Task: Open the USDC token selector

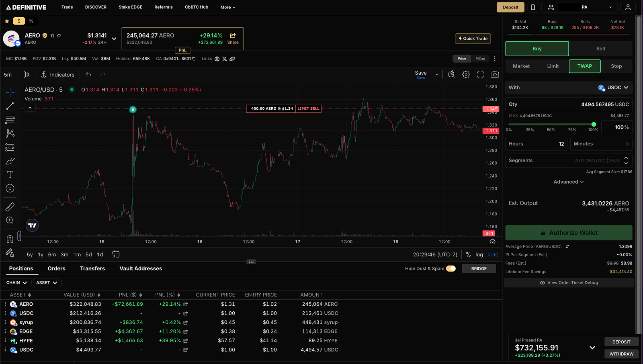Action: 613,88
